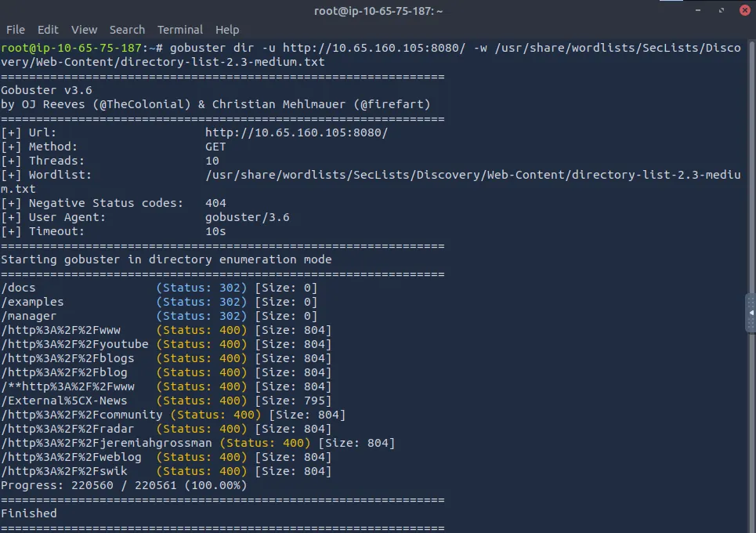Maximize the terminal window
Viewport: 756px width, 533px height.
tap(721, 10)
